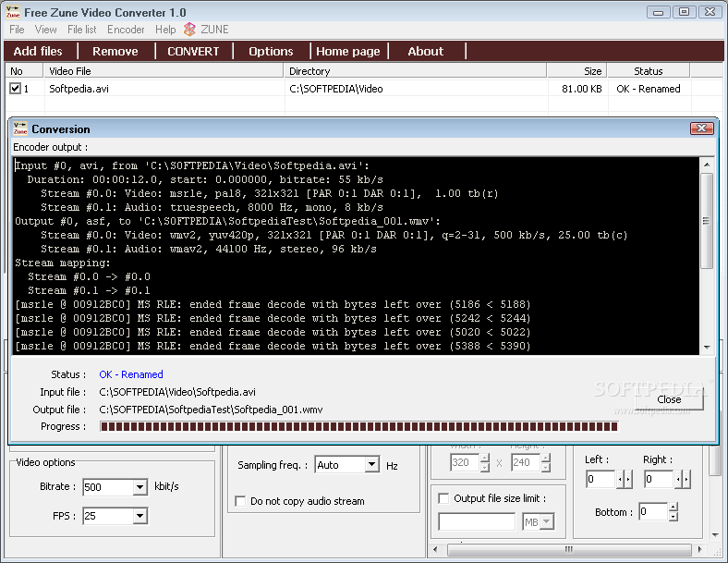Image resolution: width=728 pixels, height=563 pixels.
Task: Click Remove toolbar button
Action: pyautogui.click(x=115, y=51)
